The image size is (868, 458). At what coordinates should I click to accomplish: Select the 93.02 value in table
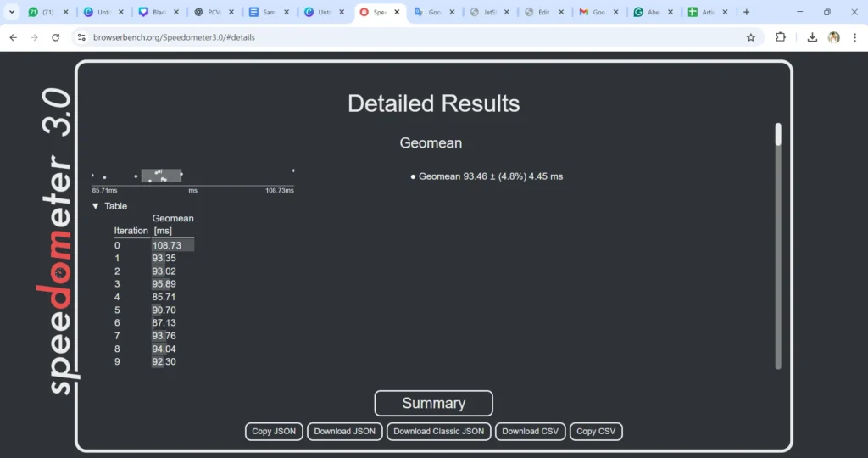164,271
